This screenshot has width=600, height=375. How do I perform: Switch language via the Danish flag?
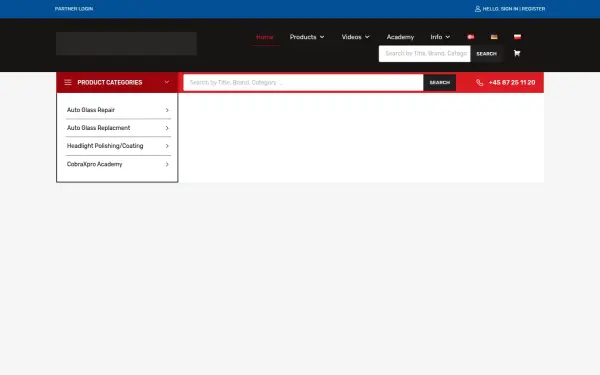click(x=471, y=37)
